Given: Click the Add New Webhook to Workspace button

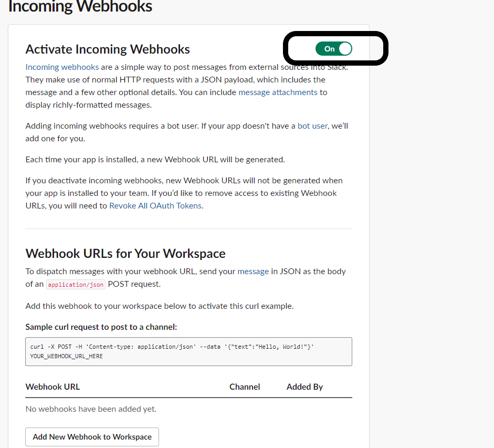Looking at the screenshot, I should click(92, 437).
